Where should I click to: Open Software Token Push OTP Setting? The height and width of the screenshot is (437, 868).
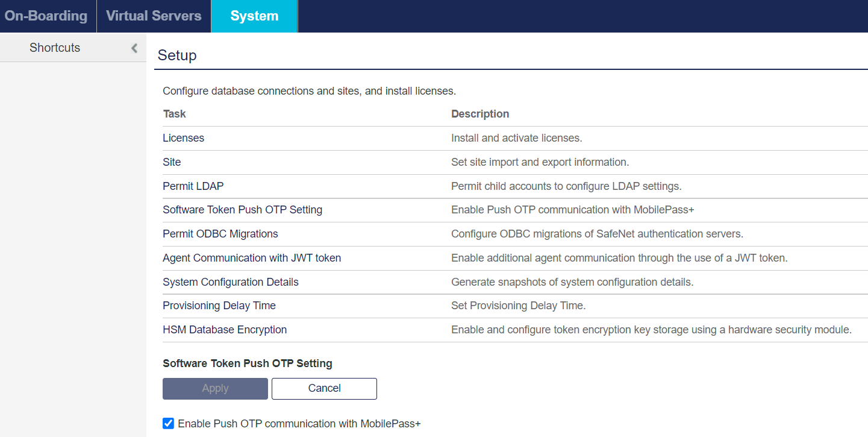click(242, 209)
